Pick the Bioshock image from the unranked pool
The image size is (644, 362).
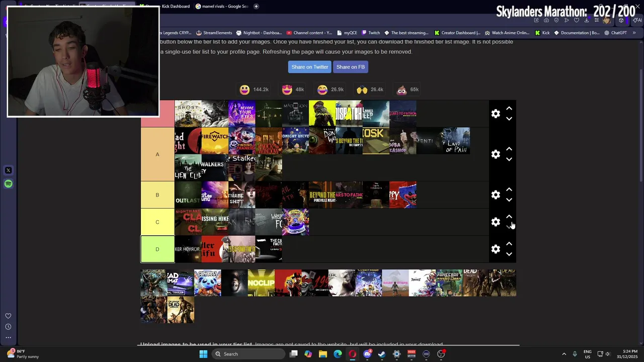pyautogui.click(x=153, y=283)
